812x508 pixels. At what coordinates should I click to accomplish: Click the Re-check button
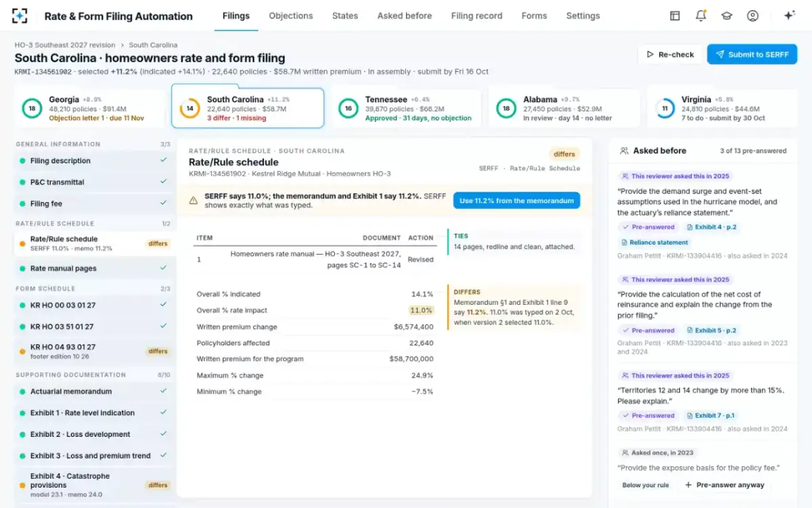(670, 54)
